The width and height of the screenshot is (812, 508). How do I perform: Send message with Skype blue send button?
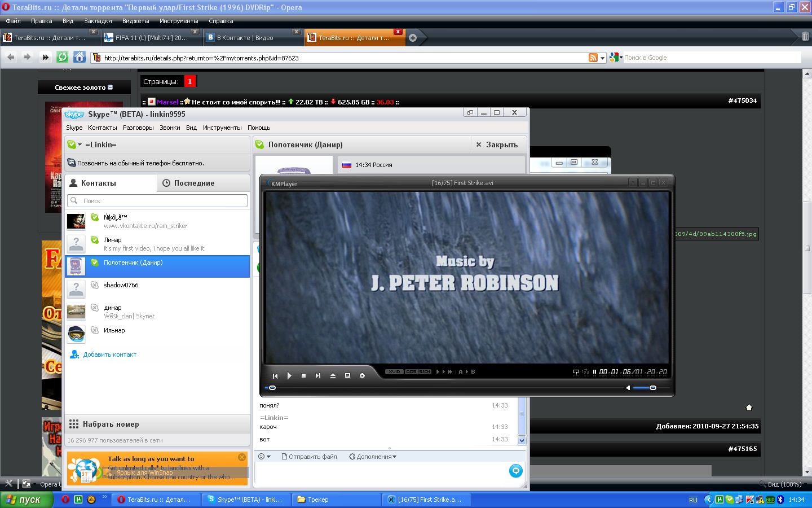[516, 471]
